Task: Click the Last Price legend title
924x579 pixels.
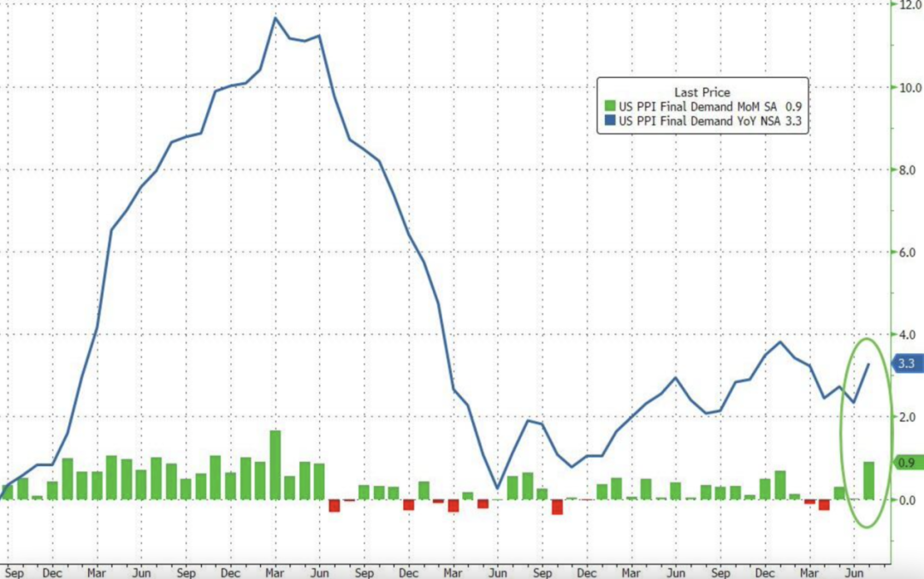Action: pos(702,92)
